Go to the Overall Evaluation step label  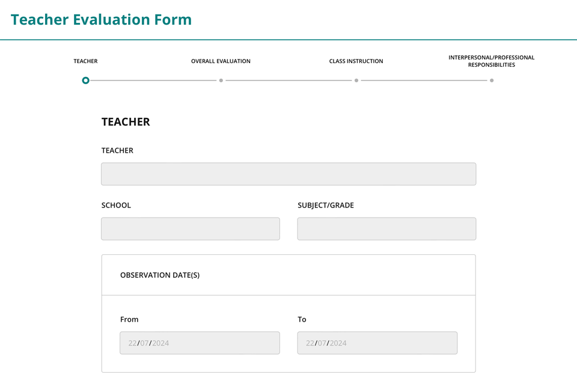click(221, 61)
